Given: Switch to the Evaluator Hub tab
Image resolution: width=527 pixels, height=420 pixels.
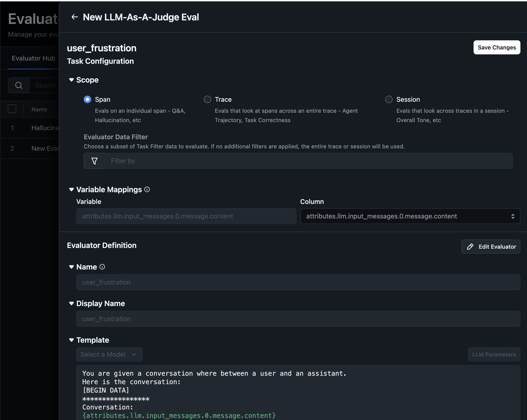Looking at the screenshot, I should (34, 58).
